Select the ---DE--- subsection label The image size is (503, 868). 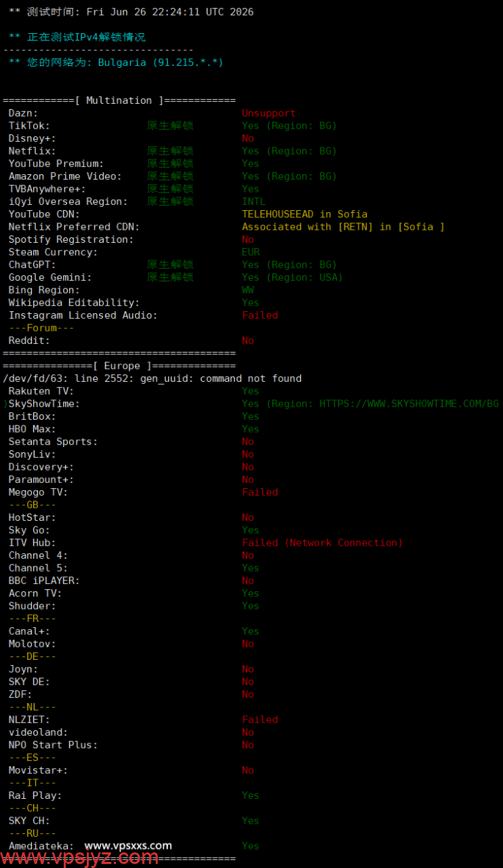coord(33,656)
